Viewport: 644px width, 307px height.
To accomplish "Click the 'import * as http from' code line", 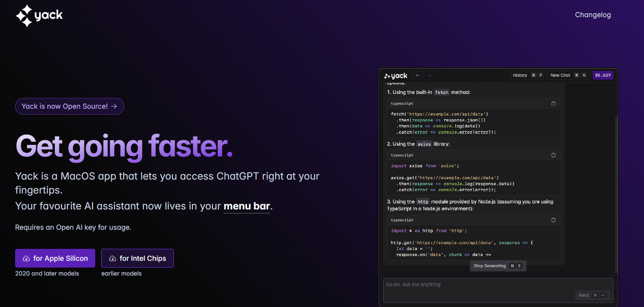I will coord(429,231).
